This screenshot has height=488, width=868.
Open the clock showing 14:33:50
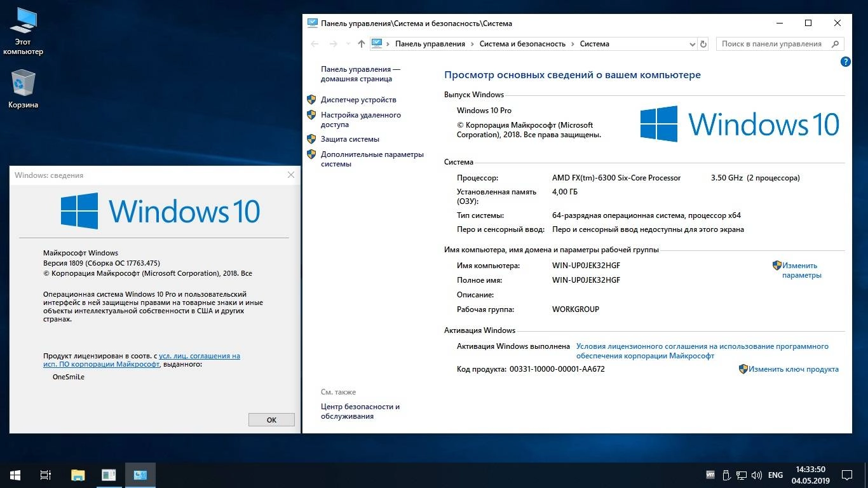(811, 475)
